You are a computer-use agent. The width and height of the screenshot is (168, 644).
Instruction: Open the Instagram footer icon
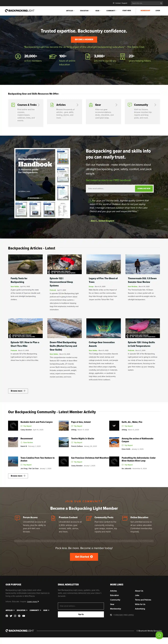15,616
